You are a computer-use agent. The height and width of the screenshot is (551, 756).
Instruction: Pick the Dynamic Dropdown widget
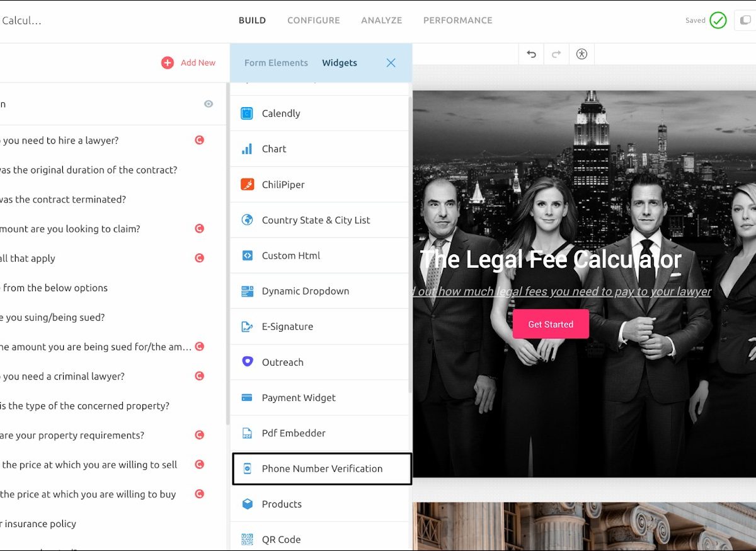pyautogui.click(x=305, y=291)
